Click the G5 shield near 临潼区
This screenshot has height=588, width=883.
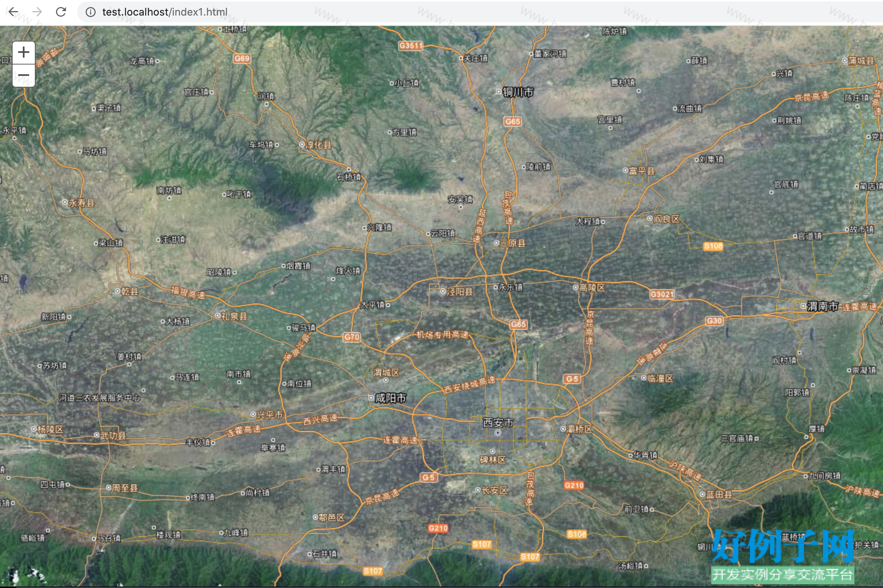tap(572, 379)
